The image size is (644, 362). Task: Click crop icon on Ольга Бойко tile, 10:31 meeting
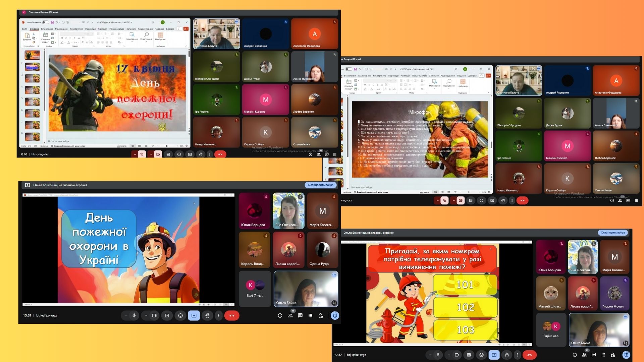[334, 303]
